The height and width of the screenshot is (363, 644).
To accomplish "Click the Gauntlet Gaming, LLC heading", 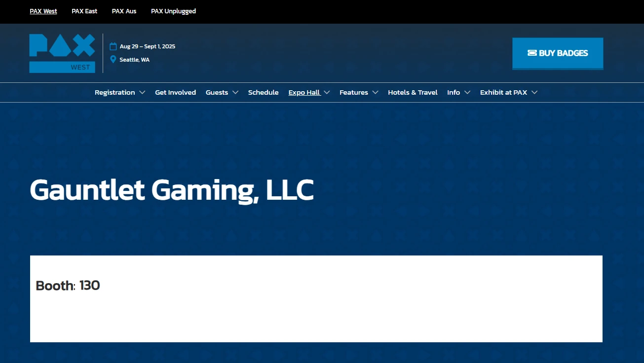I will [x=172, y=190].
